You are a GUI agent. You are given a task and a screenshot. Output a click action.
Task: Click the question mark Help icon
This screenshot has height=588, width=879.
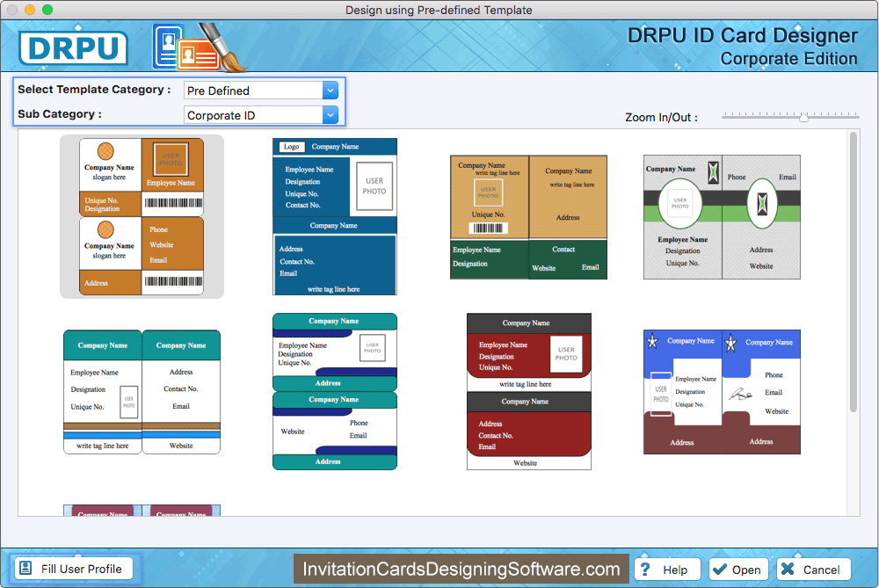(645, 569)
